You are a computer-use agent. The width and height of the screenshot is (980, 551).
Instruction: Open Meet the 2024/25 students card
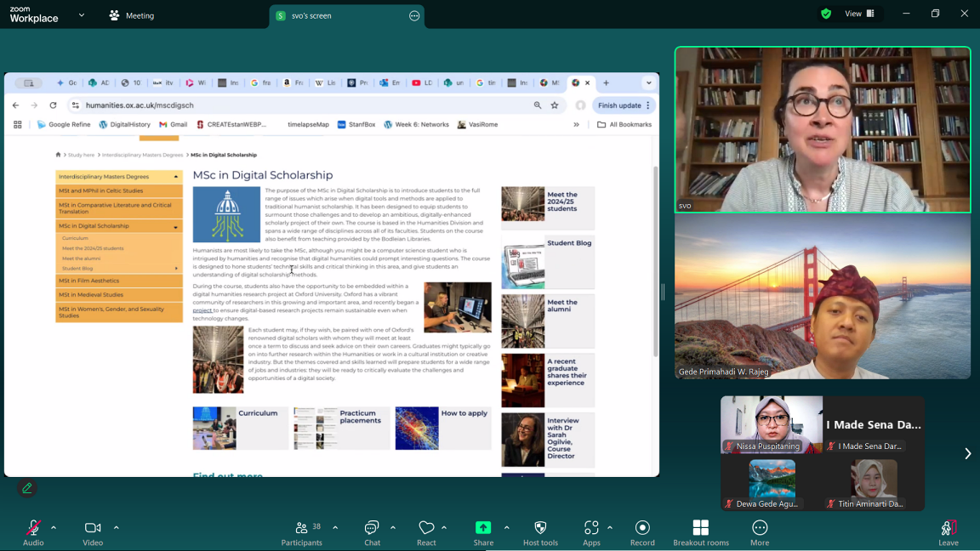548,207
